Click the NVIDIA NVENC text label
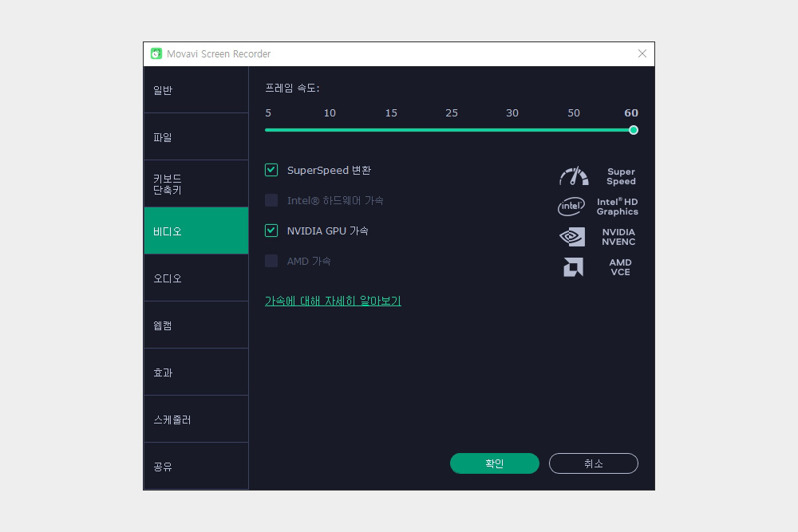The image size is (798, 532). click(618, 237)
